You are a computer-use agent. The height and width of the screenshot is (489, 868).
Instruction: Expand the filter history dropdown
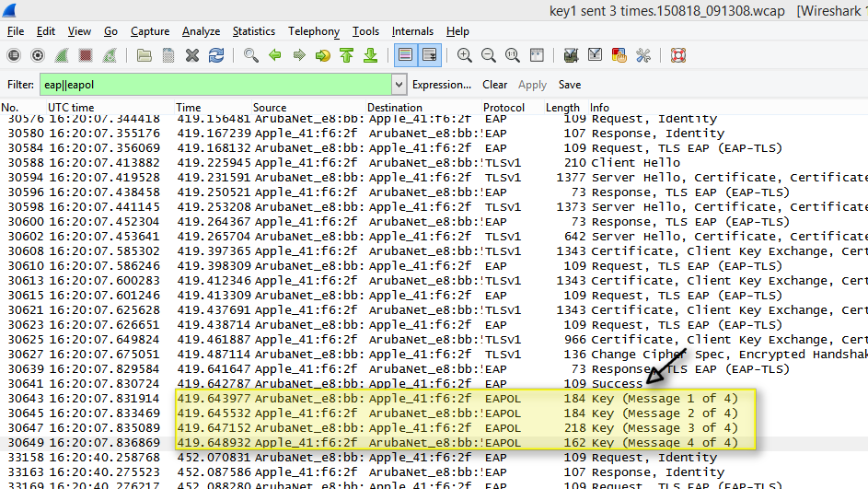tap(399, 85)
